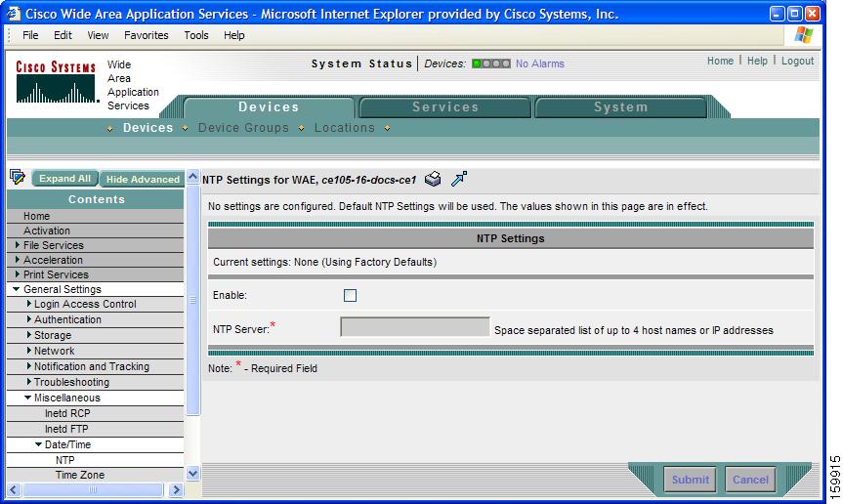Select the Device Groups sub-tab
Image resolution: width=843 pixels, height=504 pixels.
243,128
